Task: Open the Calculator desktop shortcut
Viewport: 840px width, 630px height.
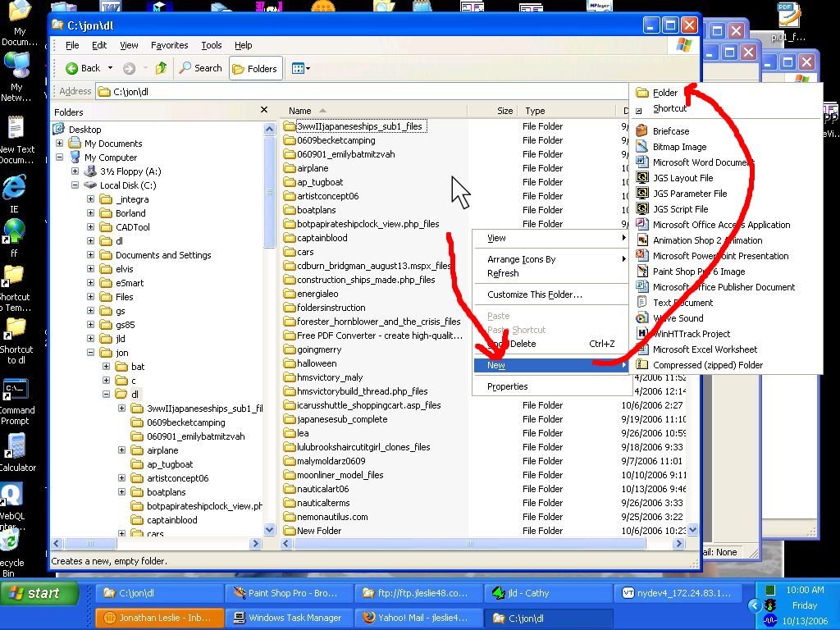Action: coord(16,452)
